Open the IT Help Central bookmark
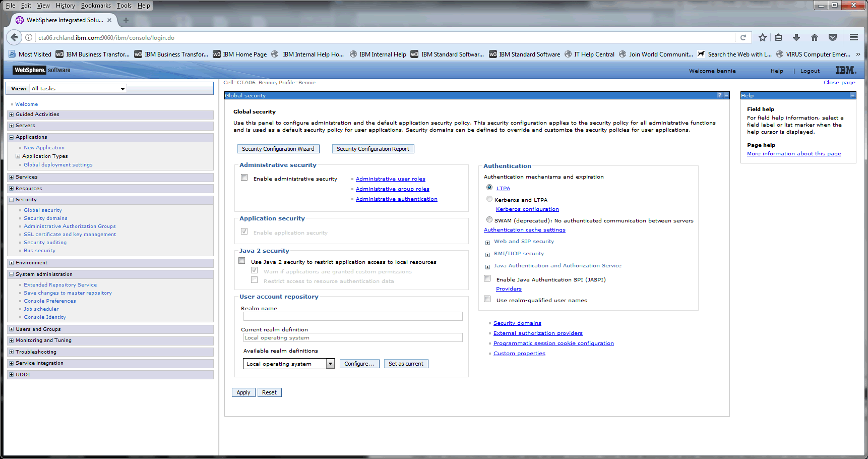Screen dimensions: 868x459 pyautogui.click(x=589, y=54)
